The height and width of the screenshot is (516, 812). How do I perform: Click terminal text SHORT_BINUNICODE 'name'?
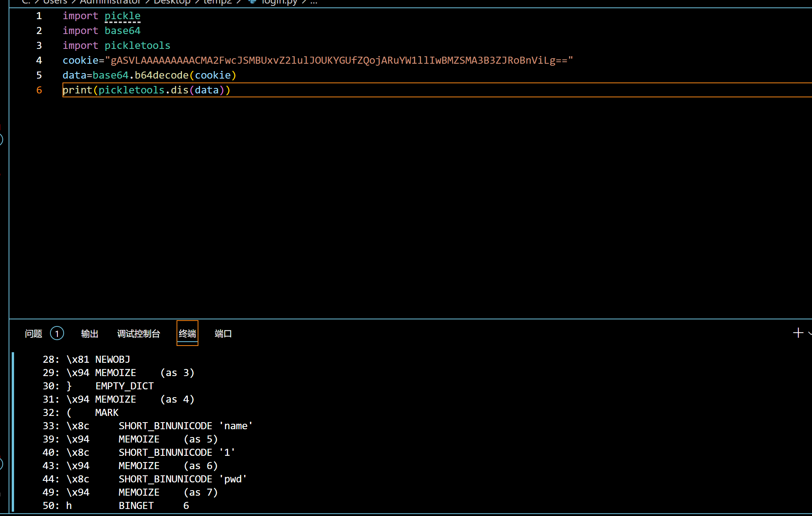(x=186, y=426)
